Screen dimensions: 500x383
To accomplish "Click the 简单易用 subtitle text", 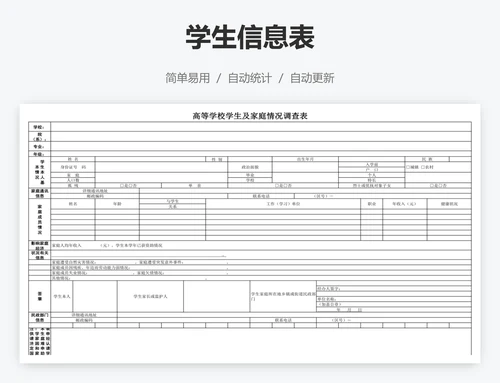I will tap(188, 78).
